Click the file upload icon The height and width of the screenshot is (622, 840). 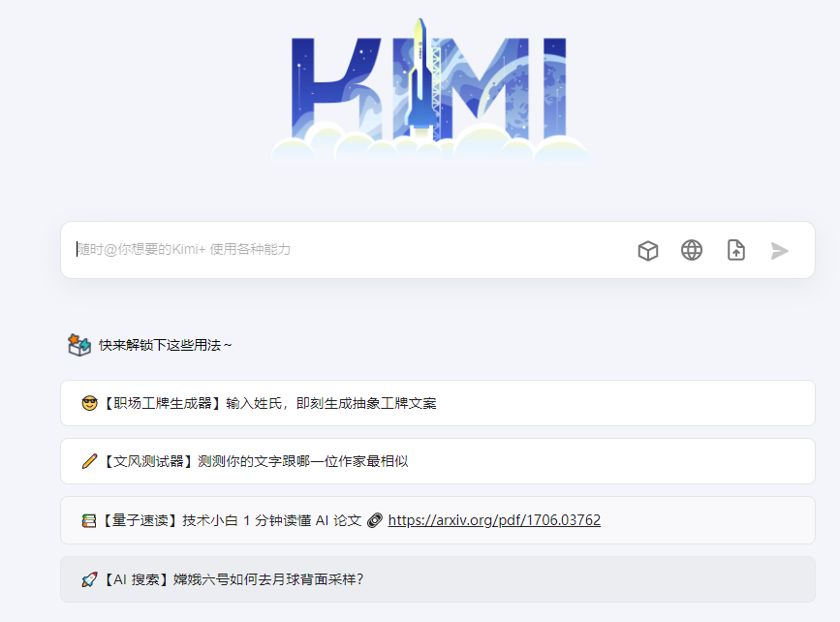736,250
